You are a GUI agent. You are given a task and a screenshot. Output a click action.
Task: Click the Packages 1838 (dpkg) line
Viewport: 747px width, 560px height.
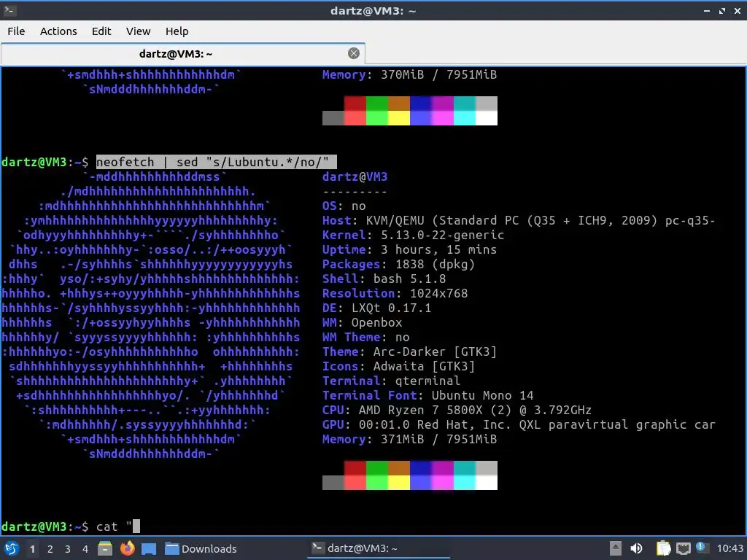[398, 265]
